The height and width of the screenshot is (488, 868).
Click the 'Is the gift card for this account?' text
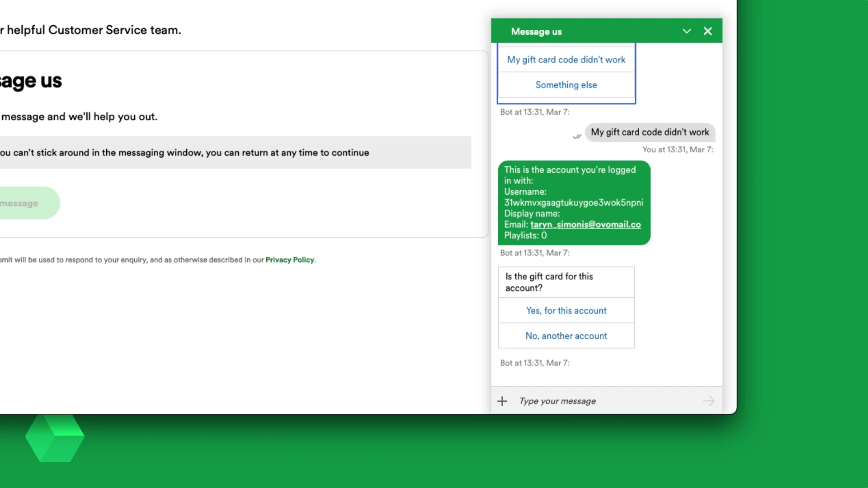click(549, 282)
